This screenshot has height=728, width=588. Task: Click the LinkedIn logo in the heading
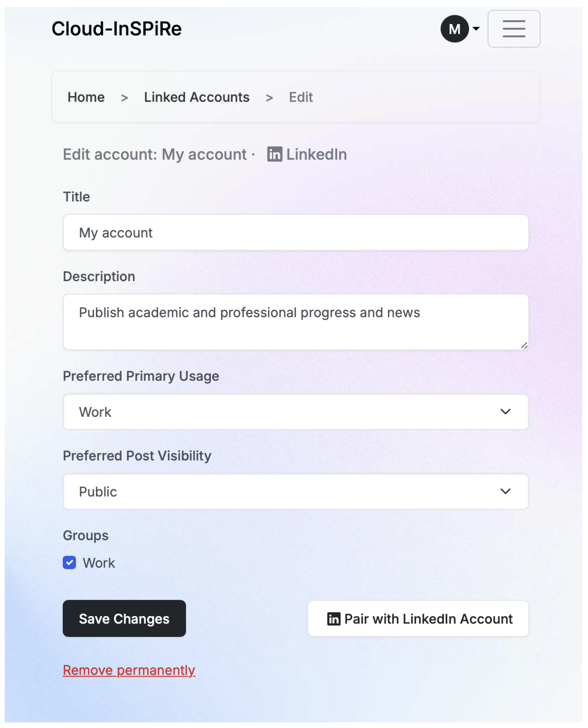(274, 154)
